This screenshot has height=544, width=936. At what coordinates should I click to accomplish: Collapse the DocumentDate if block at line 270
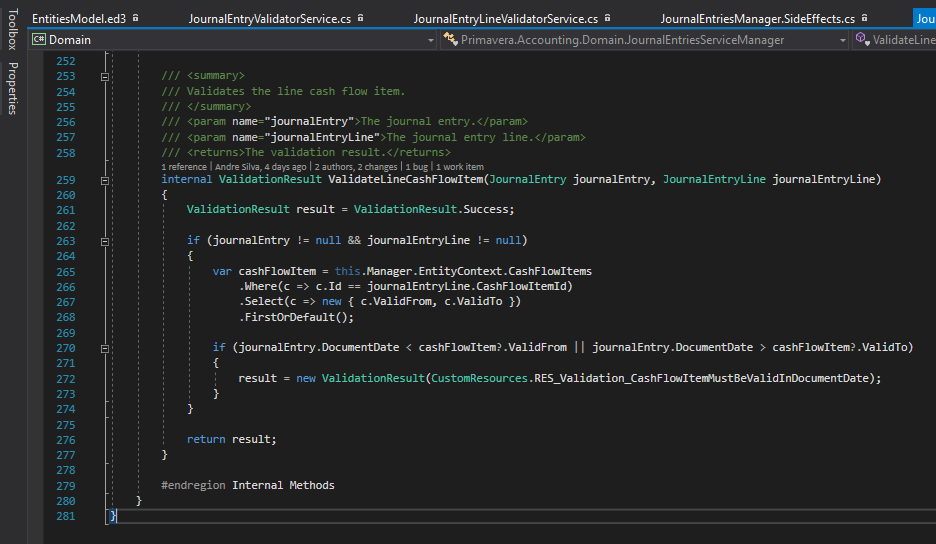(x=104, y=349)
